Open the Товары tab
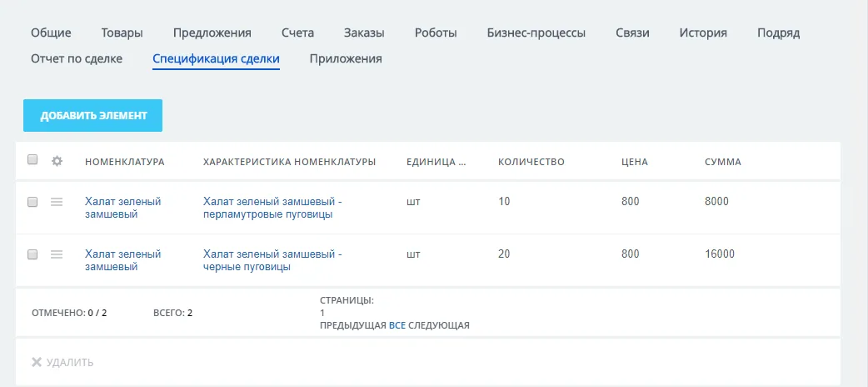 (x=122, y=33)
